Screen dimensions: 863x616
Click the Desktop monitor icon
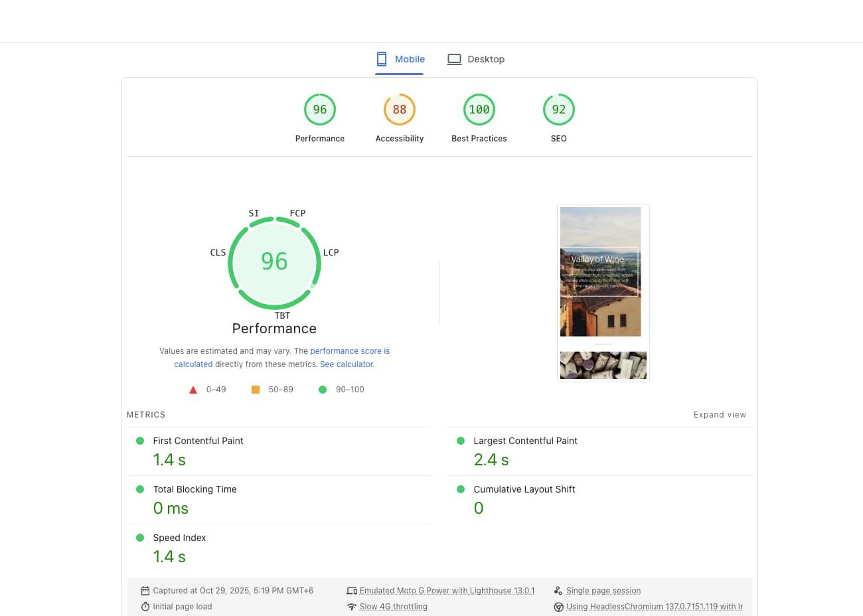pos(454,58)
